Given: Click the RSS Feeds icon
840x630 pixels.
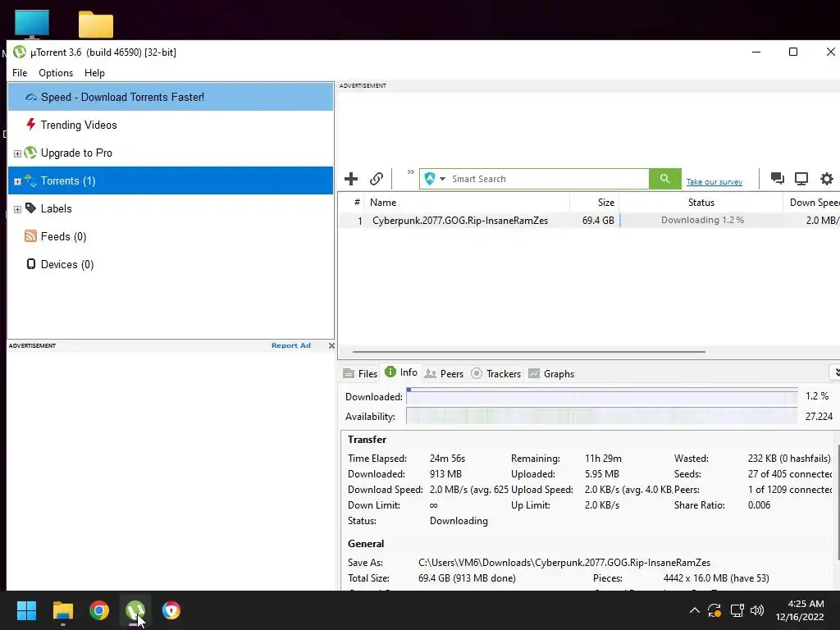Looking at the screenshot, I should 30,236.
